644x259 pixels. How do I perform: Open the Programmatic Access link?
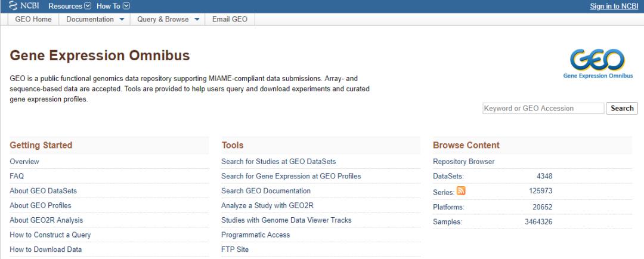pos(255,235)
